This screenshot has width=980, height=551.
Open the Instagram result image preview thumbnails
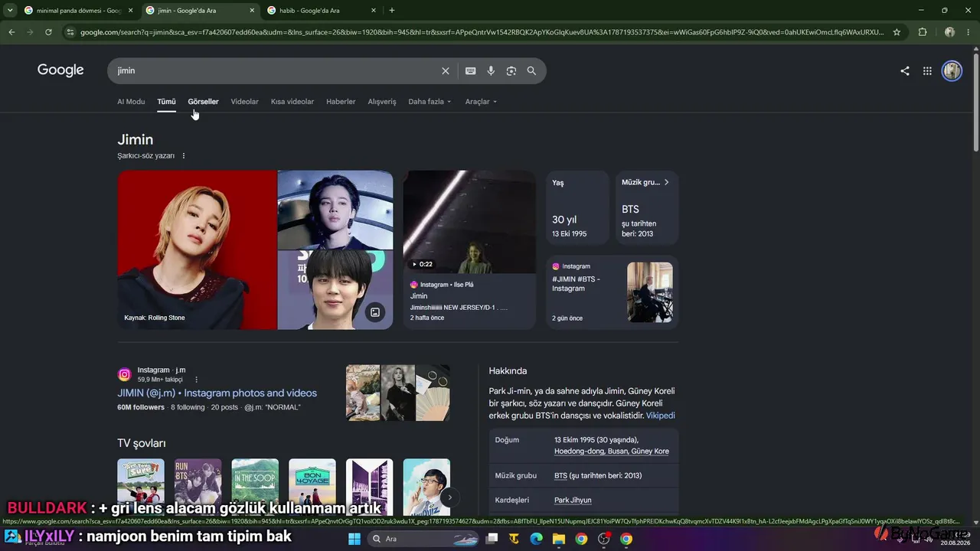pyautogui.click(x=398, y=393)
